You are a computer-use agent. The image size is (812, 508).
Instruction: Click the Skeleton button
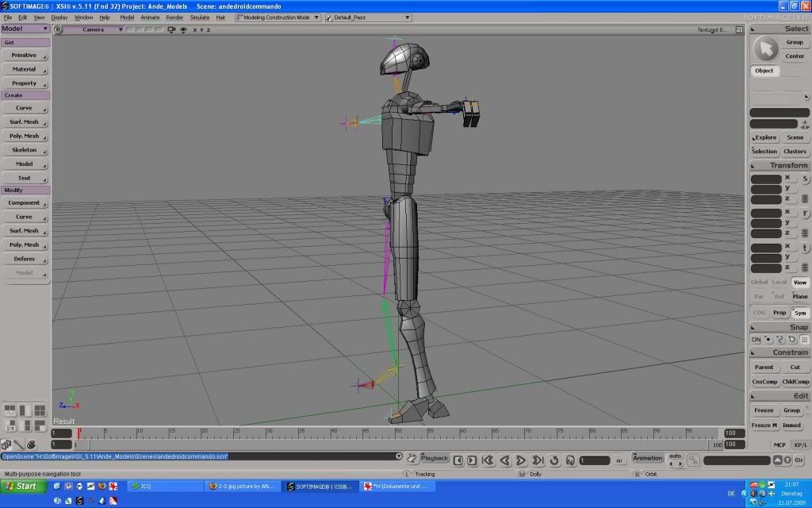click(25, 150)
